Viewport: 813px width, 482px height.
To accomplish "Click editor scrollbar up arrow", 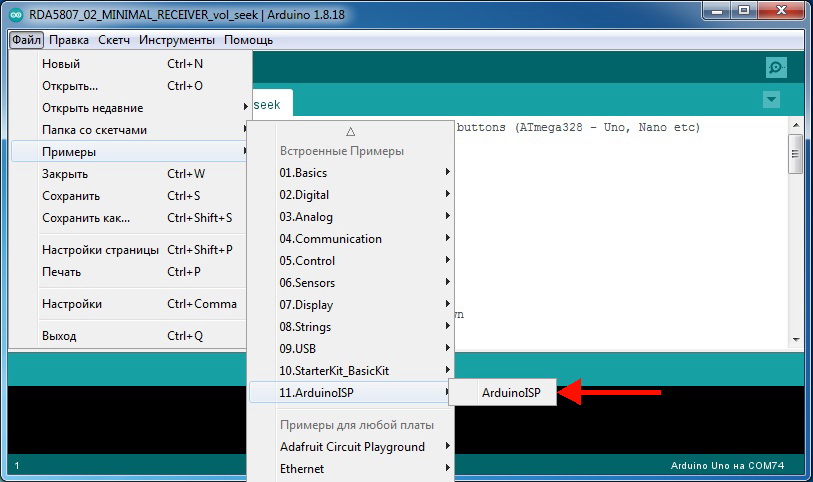I will coord(796,125).
